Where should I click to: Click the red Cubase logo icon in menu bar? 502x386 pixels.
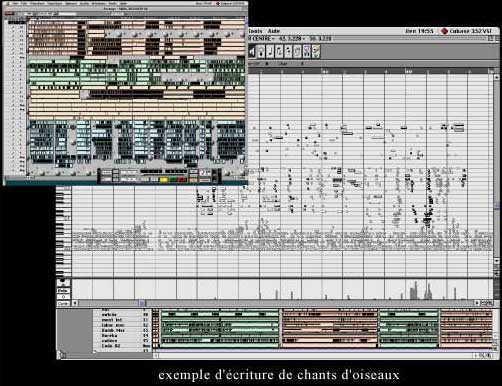[444, 31]
